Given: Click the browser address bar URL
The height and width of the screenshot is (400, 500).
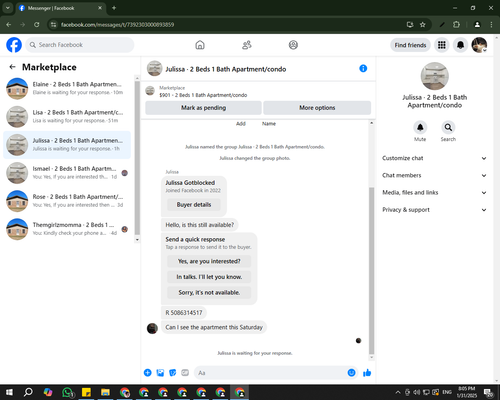Looking at the screenshot, I should point(117,25).
